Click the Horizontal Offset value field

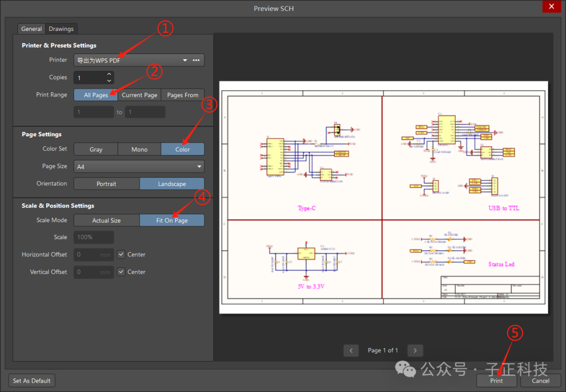click(x=94, y=255)
